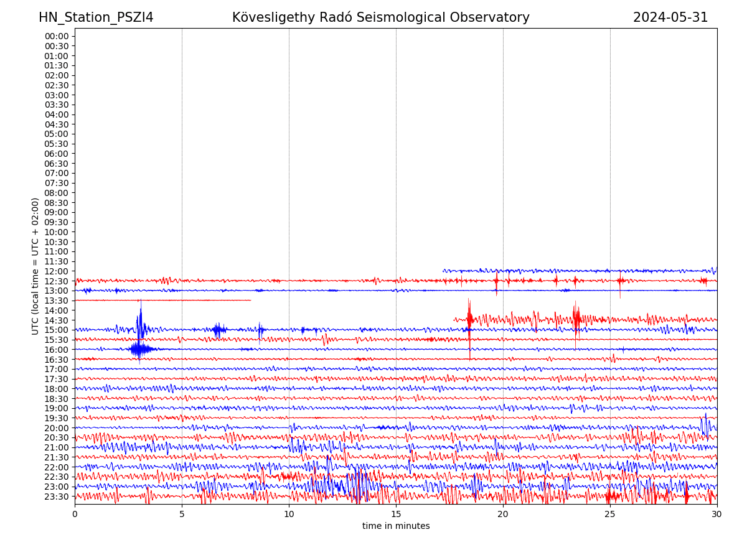
Task: Click the vertical UTC local time axis label
Action: [35, 266]
